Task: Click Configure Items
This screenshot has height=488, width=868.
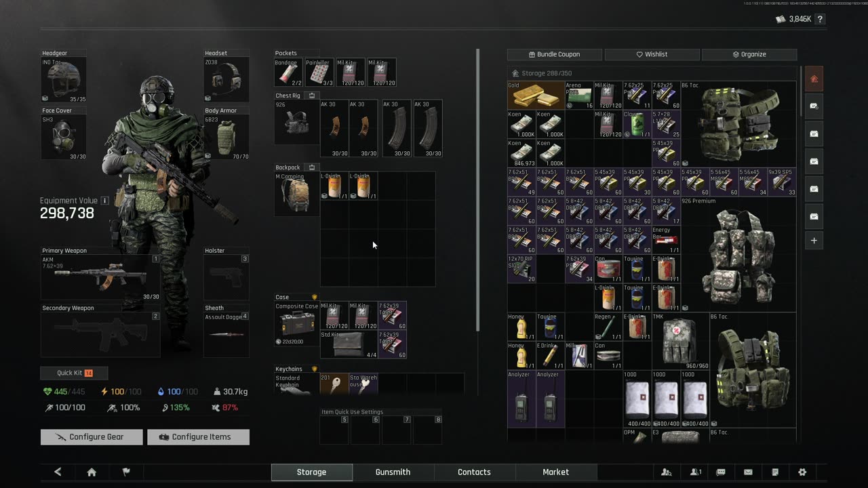Action: 198,437
